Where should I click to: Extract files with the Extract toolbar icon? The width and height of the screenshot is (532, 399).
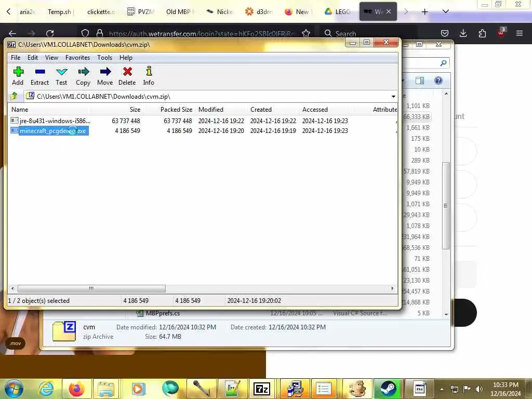coord(39,76)
